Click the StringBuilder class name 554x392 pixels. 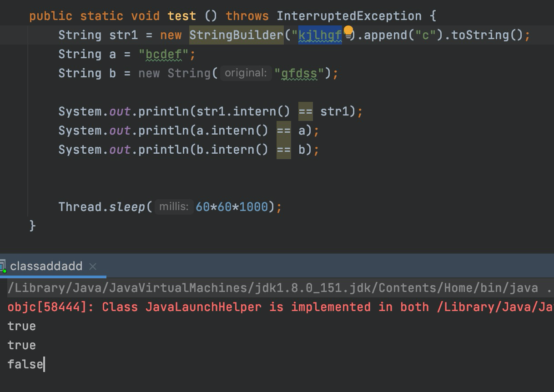coord(237,35)
